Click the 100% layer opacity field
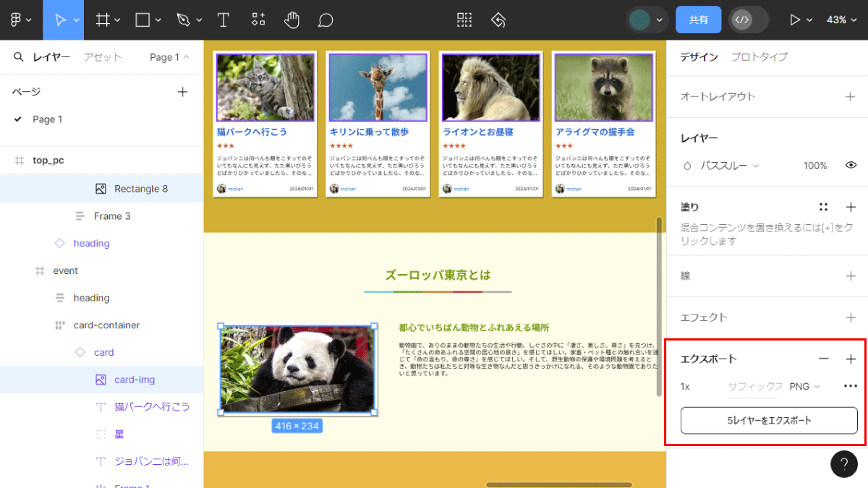The image size is (868, 488). click(815, 166)
